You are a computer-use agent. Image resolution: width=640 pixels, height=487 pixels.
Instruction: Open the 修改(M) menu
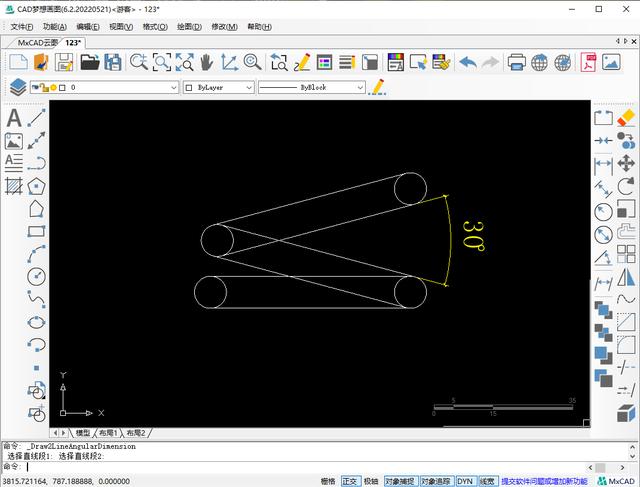click(224, 27)
